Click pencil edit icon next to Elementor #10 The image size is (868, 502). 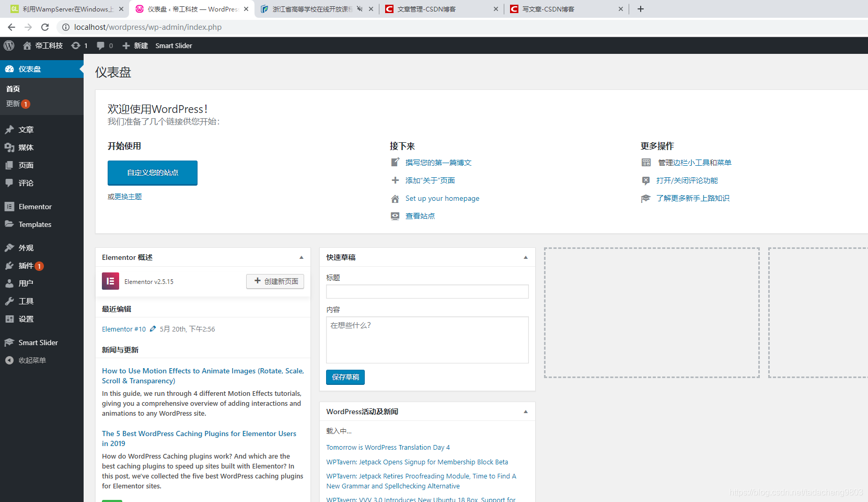pos(153,329)
